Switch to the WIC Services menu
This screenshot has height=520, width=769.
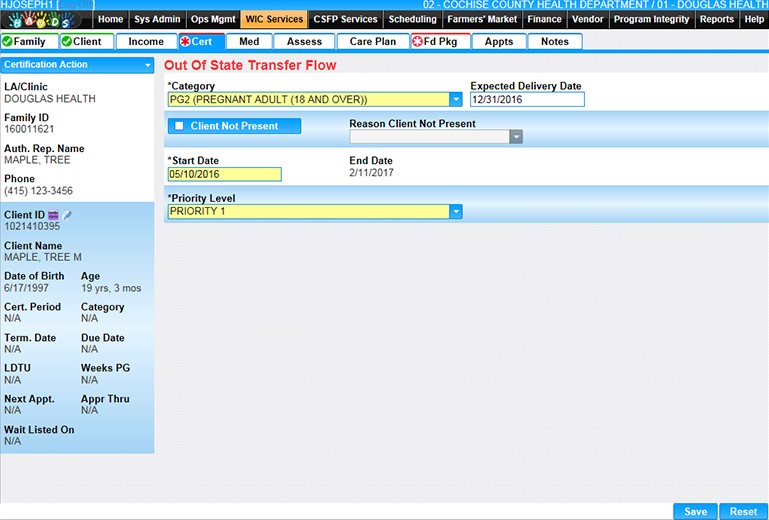point(271,19)
